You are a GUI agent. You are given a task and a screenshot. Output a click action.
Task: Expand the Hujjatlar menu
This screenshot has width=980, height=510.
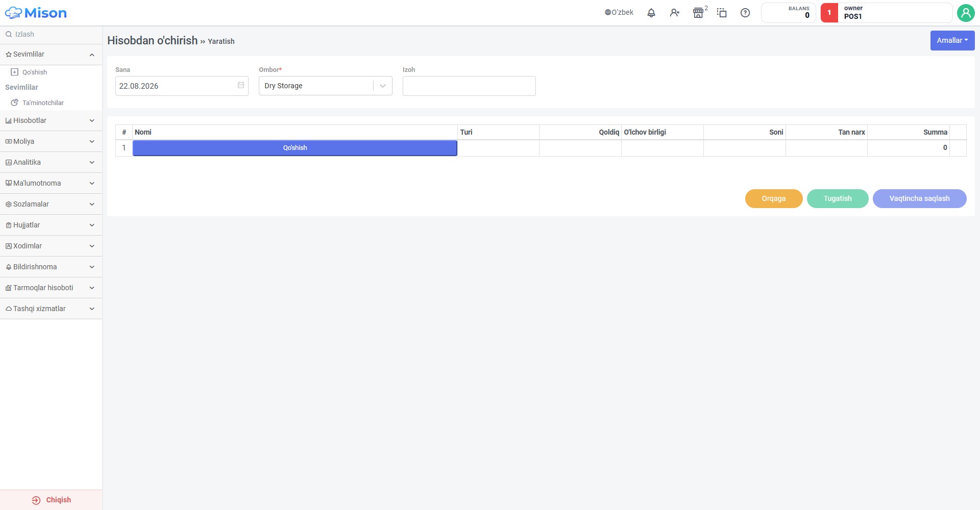point(51,225)
